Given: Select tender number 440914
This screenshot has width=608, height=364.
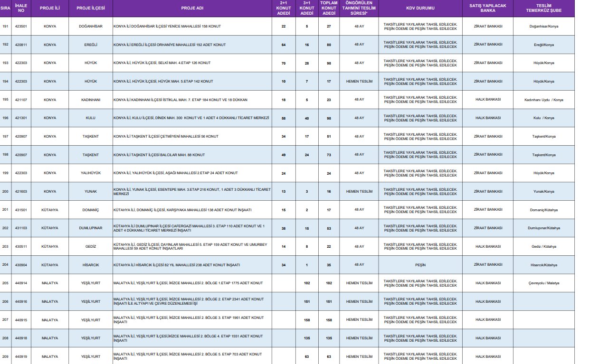Looking at the screenshot, I should (21, 283).
